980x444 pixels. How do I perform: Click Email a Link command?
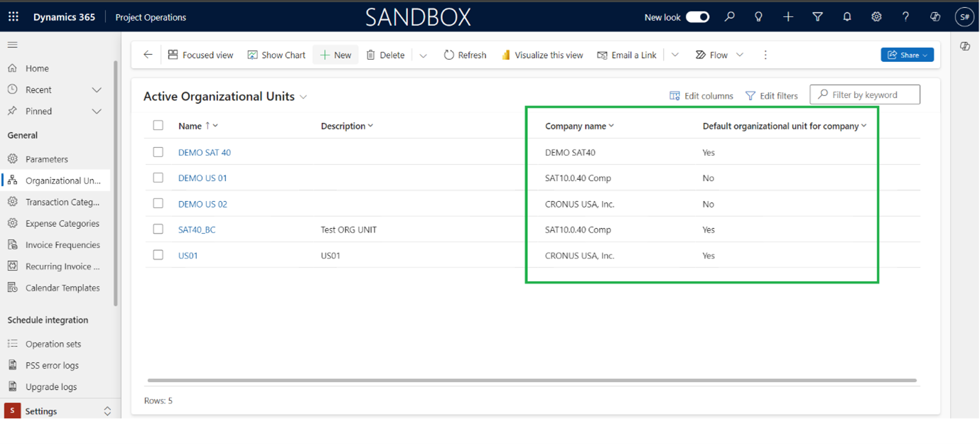(x=627, y=55)
